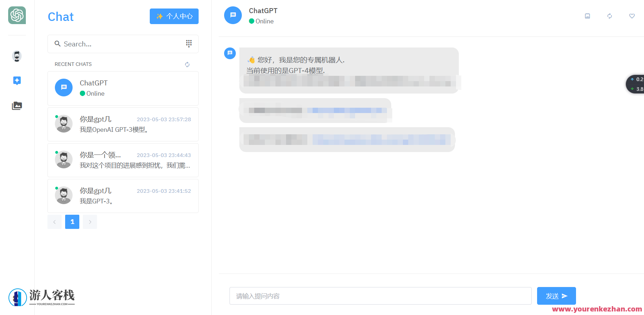The width and height of the screenshot is (644, 315).
Task: Click text 我是GPT-3。
Action: coord(97,201)
